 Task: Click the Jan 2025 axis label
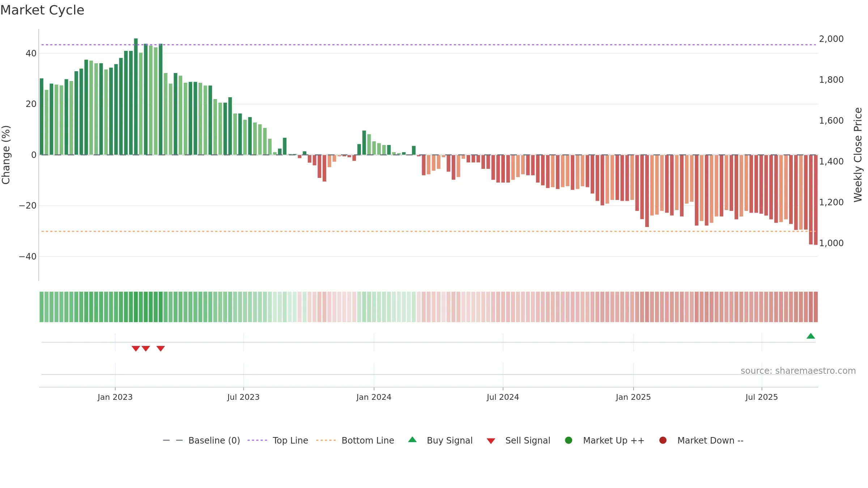[x=633, y=397]
